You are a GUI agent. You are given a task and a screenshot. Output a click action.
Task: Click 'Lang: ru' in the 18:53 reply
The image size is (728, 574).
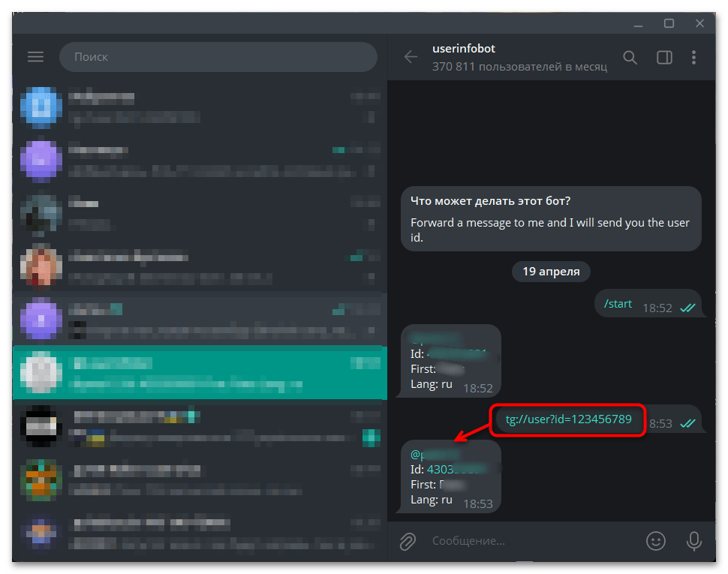coord(432,500)
